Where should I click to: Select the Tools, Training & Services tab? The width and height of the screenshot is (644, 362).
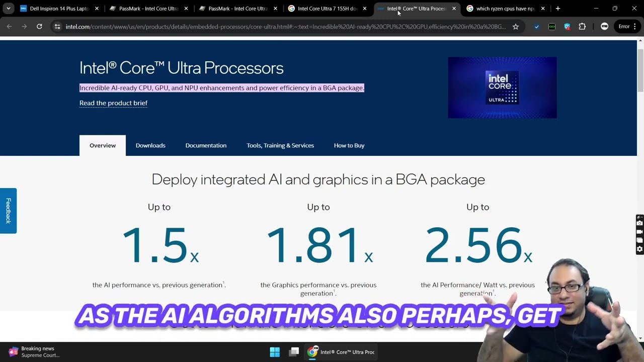pyautogui.click(x=280, y=145)
